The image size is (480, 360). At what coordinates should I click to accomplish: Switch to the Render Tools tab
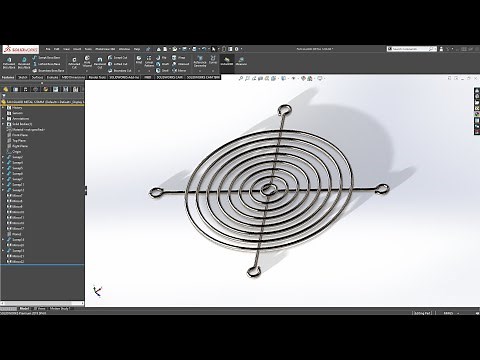point(97,77)
